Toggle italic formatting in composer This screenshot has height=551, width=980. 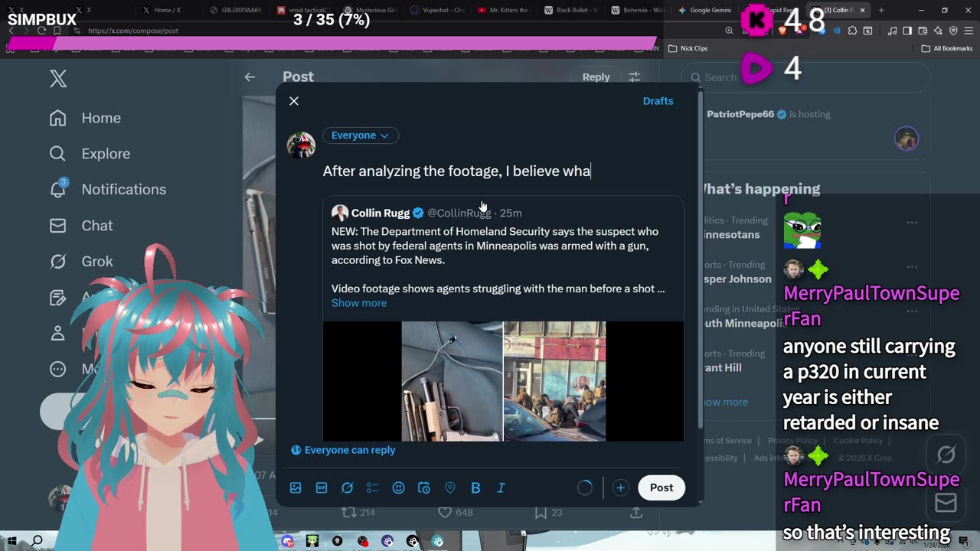501,487
